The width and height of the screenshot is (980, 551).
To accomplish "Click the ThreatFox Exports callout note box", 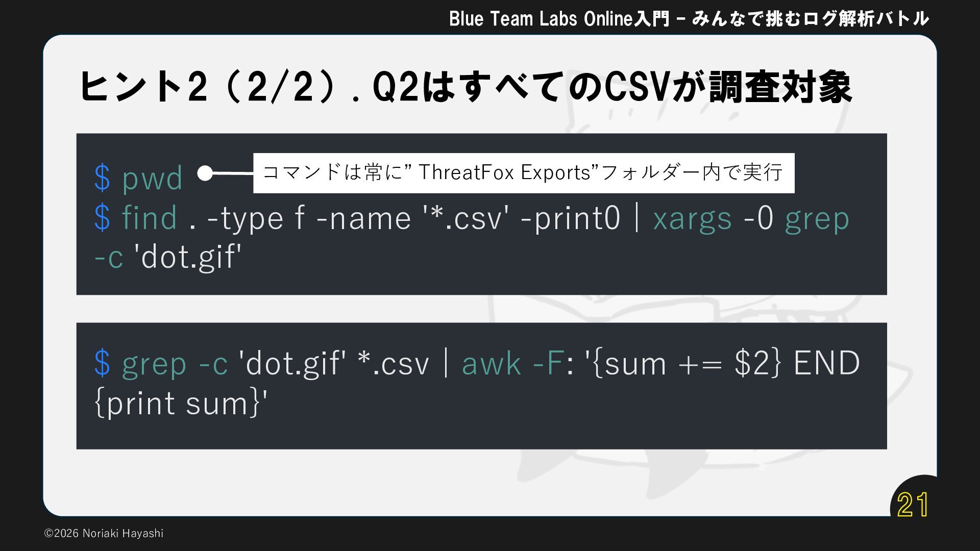I will point(523,173).
